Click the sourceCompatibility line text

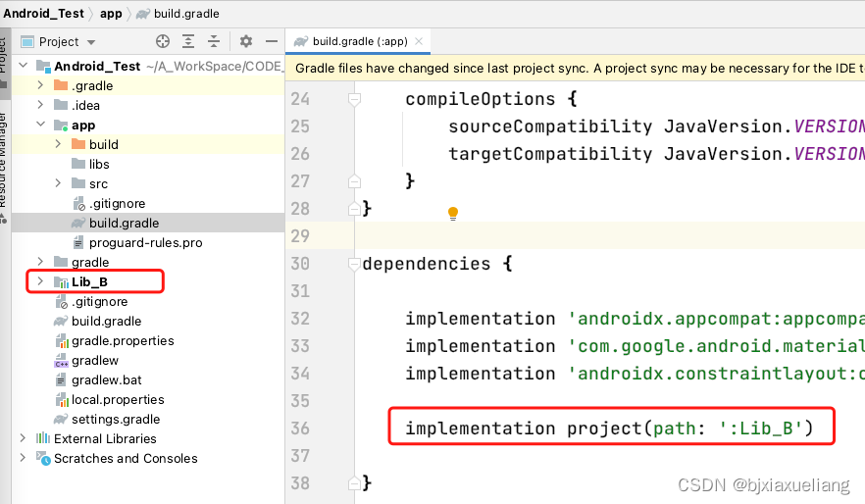[x=656, y=126]
